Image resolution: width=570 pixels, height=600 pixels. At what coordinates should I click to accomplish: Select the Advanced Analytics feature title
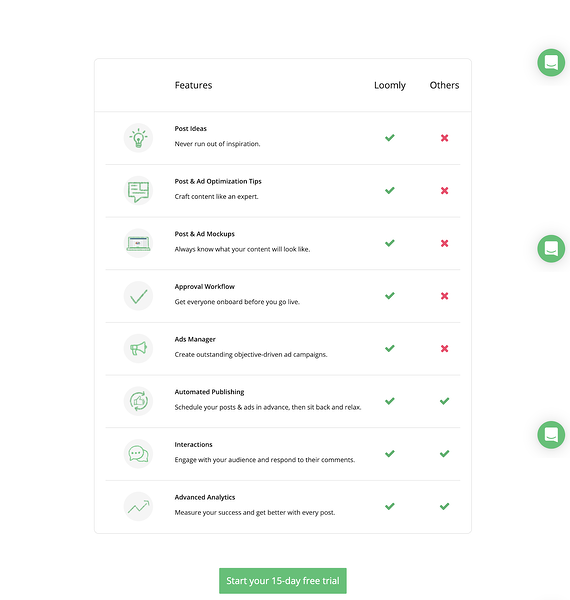tap(205, 497)
